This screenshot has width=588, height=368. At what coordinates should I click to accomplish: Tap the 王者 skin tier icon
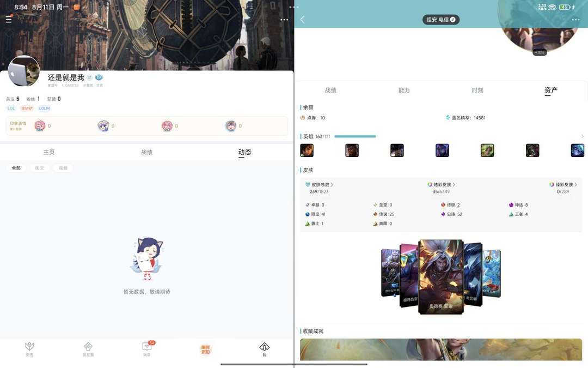coord(511,214)
